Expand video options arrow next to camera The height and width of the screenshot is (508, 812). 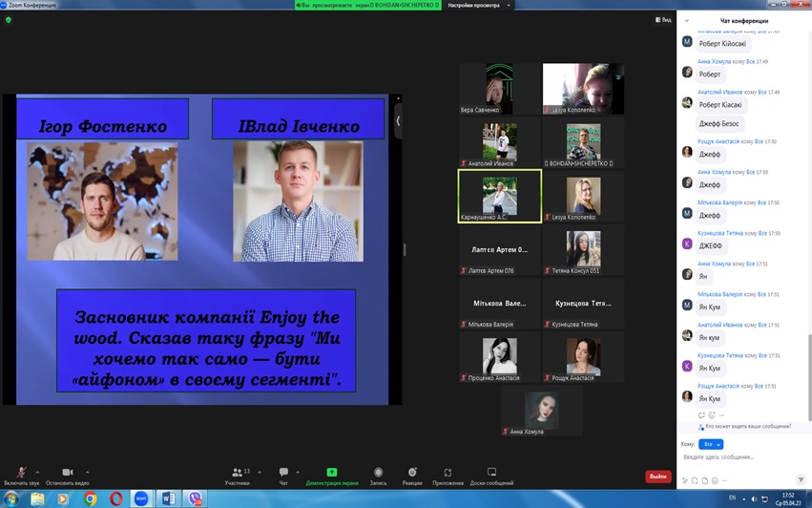pos(87,473)
